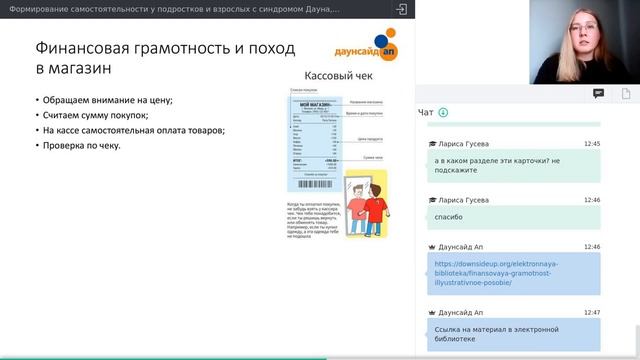Click bullet 'Считаем сумму покупок'
This screenshot has height=360, width=640.
click(96, 116)
